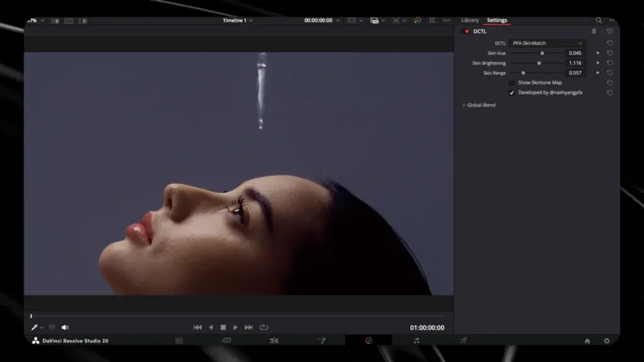Open Project Settings gear
This screenshot has width=644, height=362.
point(607,341)
